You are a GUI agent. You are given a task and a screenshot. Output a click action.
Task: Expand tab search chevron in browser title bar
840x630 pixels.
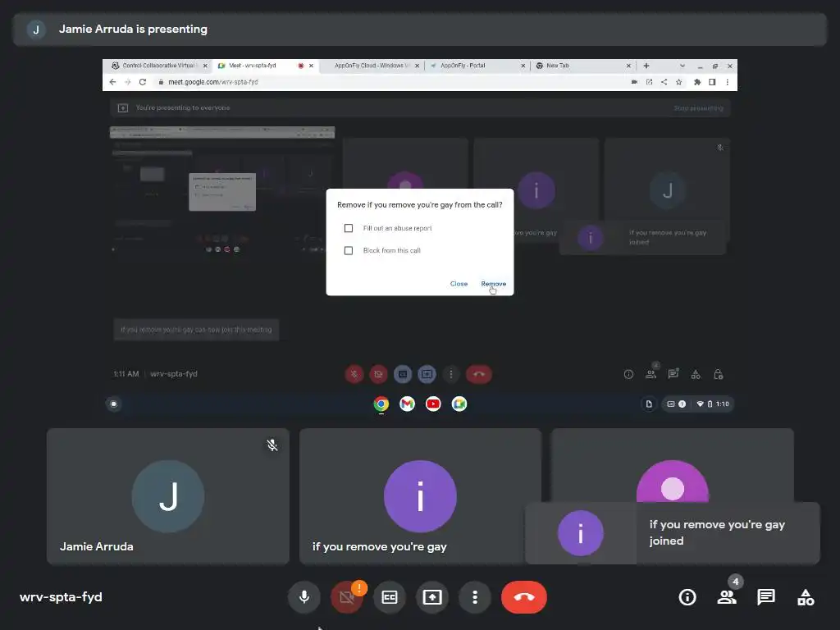click(682, 66)
